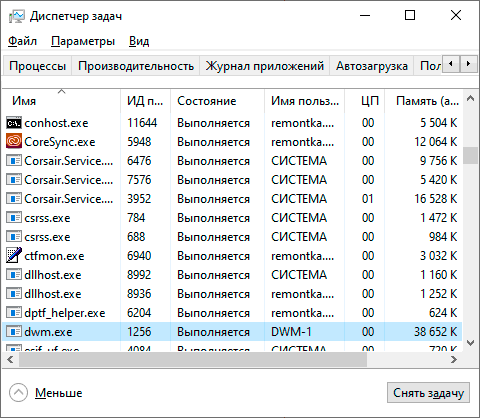This screenshot has width=480, height=418.
Task: Click PID value 6940
Action: pyautogui.click(x=139, y=256)
